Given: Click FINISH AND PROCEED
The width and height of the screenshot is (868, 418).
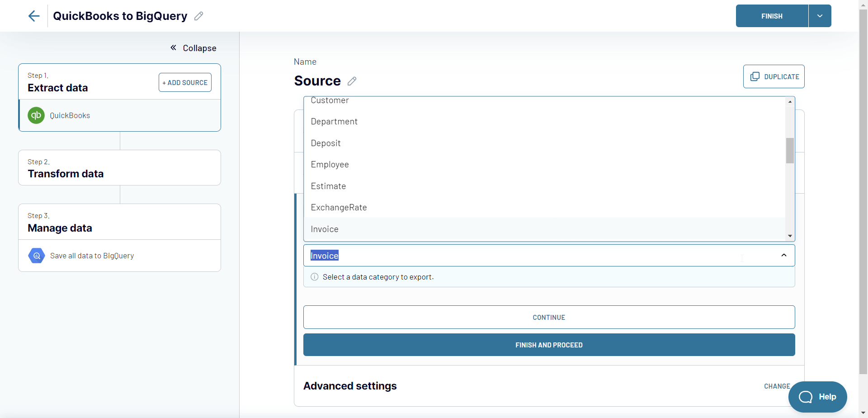Looking at the screenshot, I should [549, 345].
